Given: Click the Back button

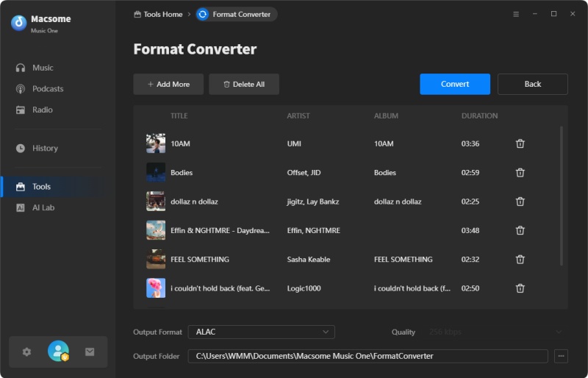Looking at the screenshot, I should point(532,84).
